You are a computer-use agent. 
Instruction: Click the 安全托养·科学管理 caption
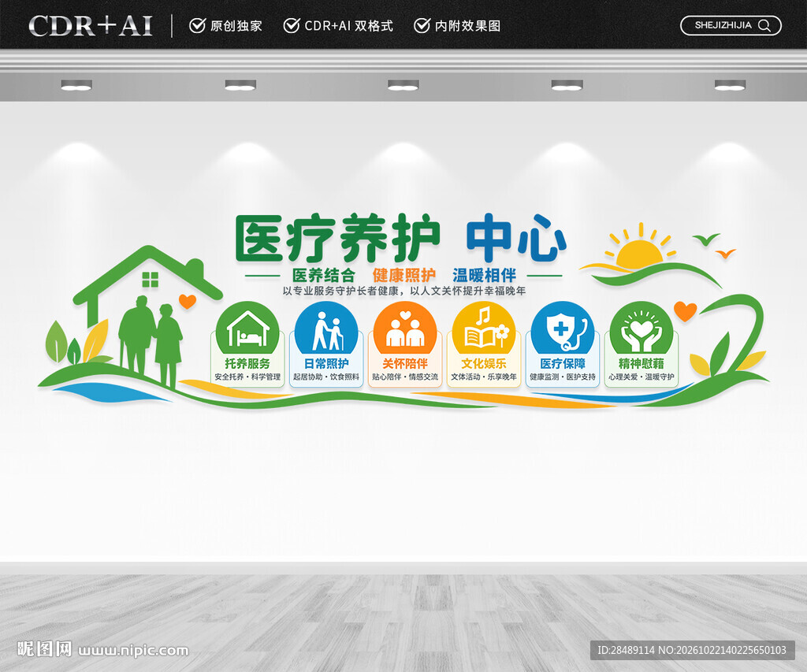247,377
